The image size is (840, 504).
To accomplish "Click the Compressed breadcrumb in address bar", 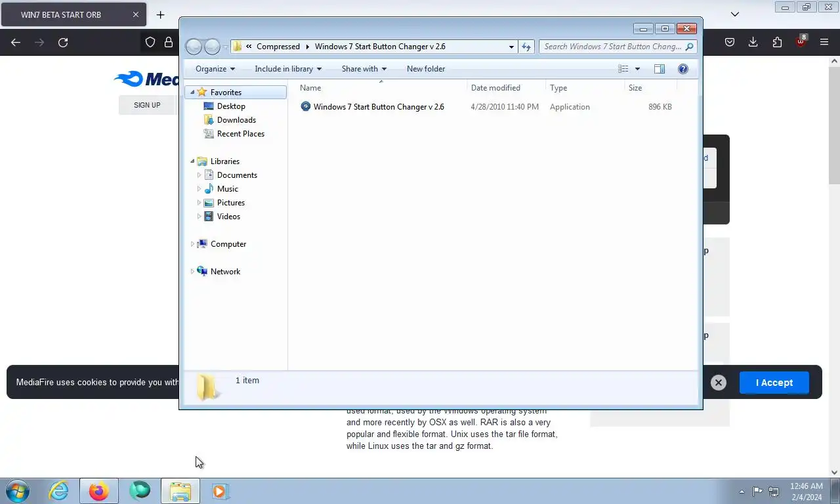I will click(278, 47).
